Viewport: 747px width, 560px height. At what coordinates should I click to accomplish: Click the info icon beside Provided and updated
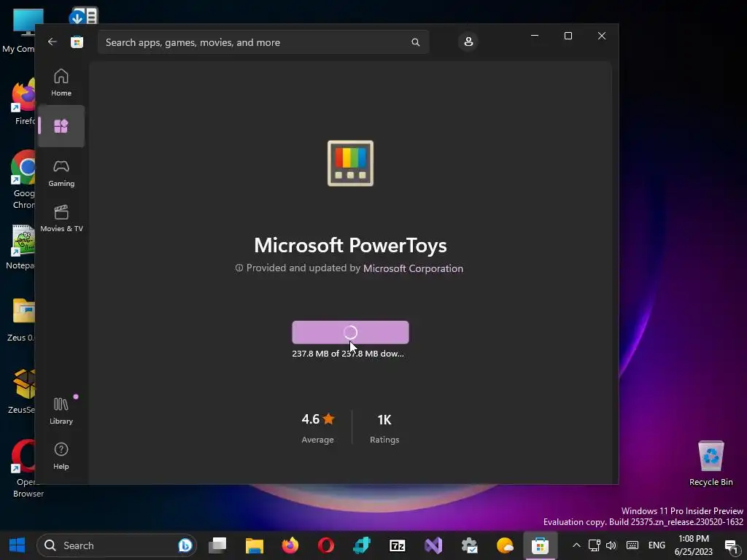239,268
